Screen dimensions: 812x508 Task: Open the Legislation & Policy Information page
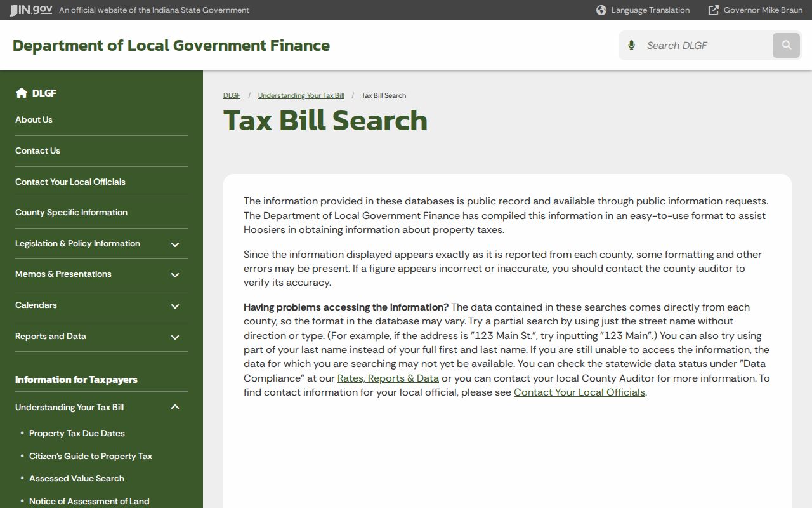coord(77,243)
